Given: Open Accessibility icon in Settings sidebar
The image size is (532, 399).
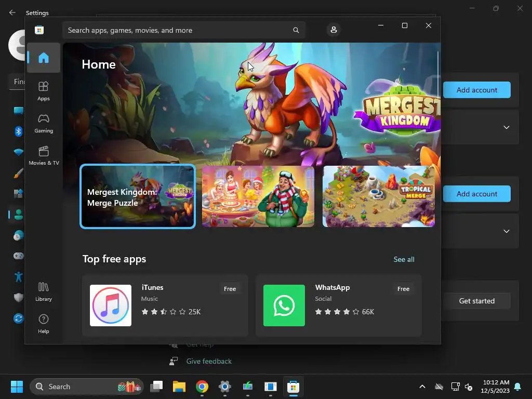Looking at the screenshot, I should [x=18, y=277].
